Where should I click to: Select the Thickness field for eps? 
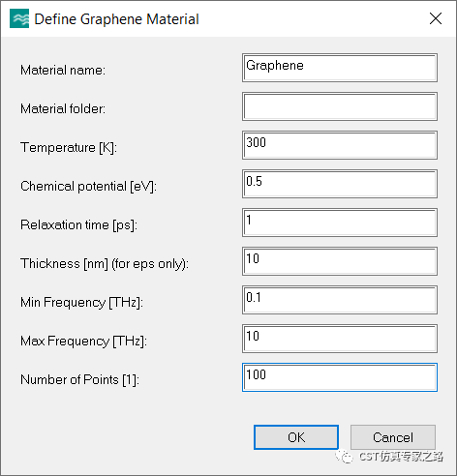340,261
